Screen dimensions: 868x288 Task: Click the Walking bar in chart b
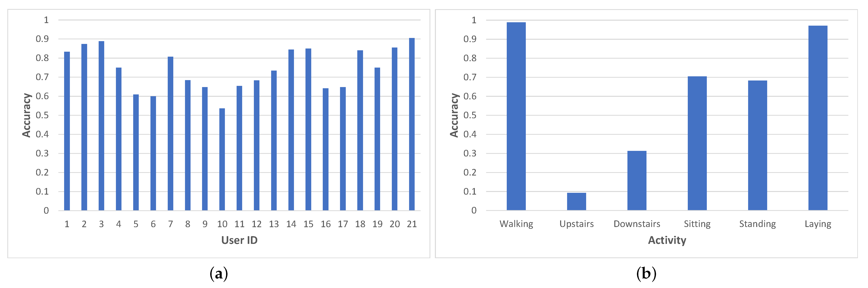(x=516, y=116)
